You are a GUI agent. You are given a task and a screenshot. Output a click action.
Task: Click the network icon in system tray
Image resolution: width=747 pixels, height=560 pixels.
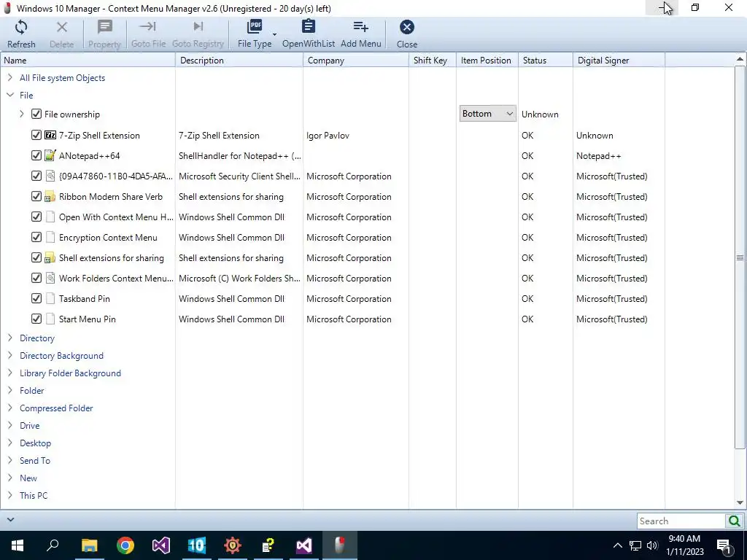635,545
